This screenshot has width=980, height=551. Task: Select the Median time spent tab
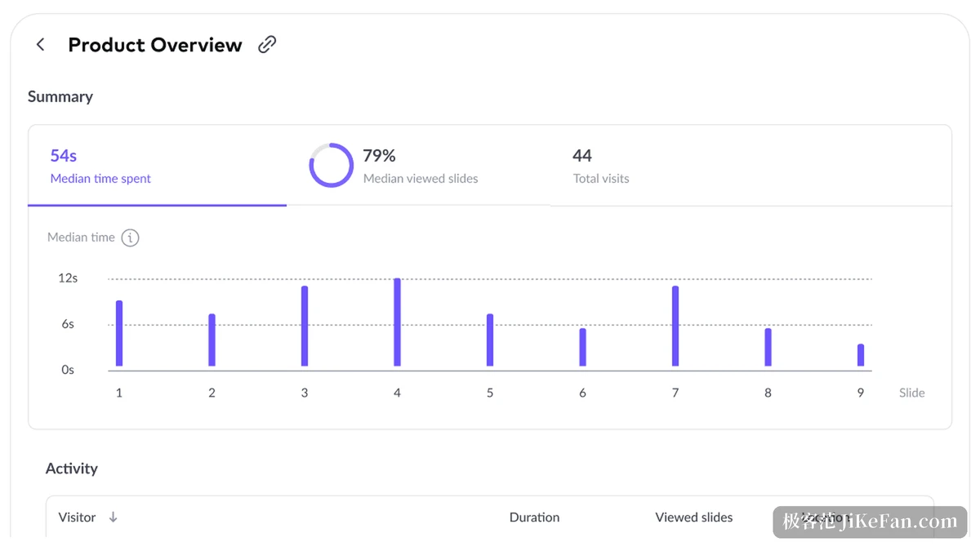(158, 166)
